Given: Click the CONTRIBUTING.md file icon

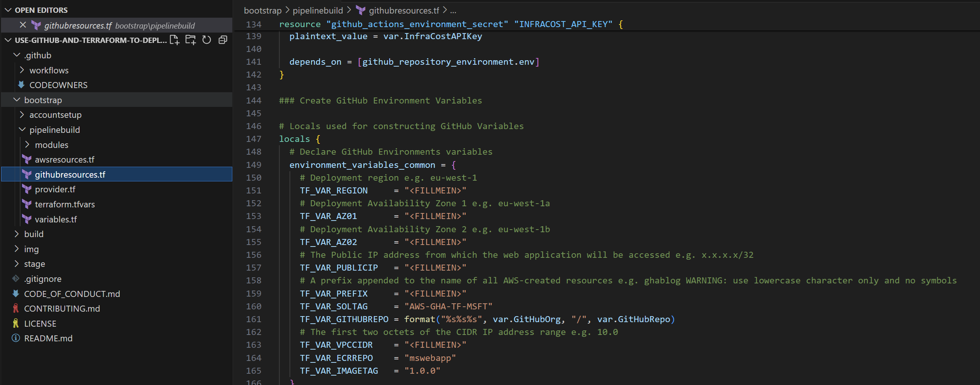Looking at the screenshot, I should [15, 309].
